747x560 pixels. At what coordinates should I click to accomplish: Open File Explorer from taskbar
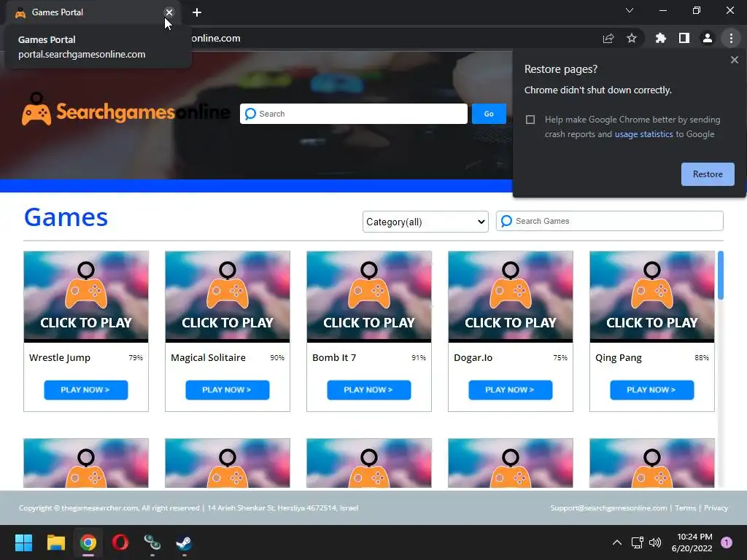[x=55, y=542]
